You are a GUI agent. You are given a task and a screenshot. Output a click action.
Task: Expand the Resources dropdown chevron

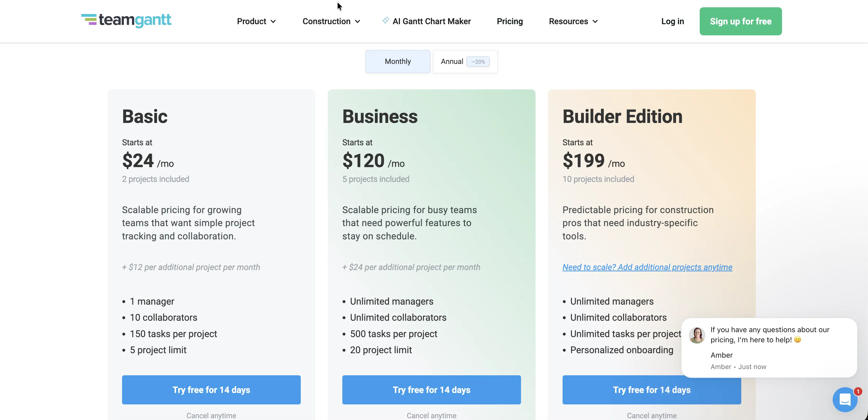[x=595, y=22]
